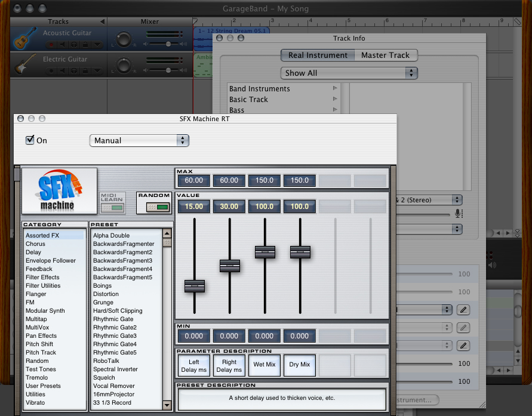
Task: Toggle the Random switch
Action: [154, 207]
